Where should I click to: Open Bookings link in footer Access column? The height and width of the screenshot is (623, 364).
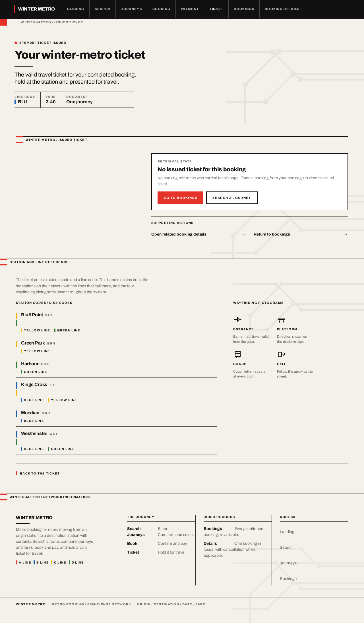pyautogui.click(x=288, y=579)
